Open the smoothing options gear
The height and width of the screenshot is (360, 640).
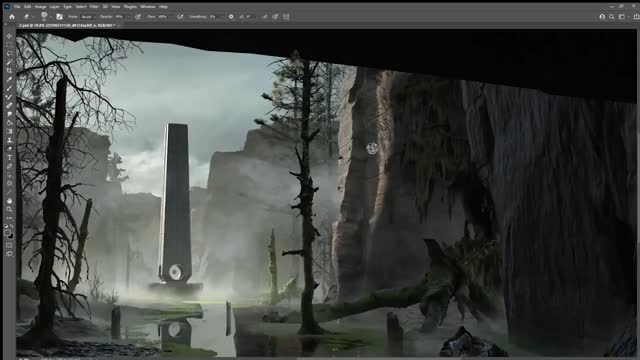pos(231,17)
